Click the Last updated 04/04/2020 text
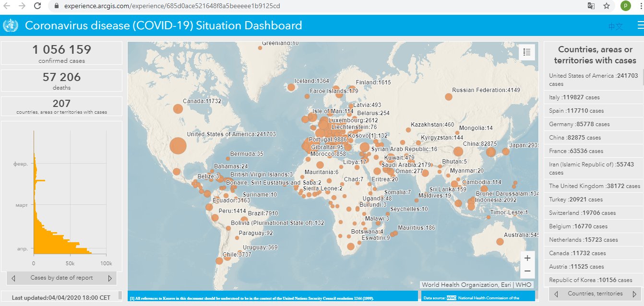This screenshot has width=644, height=306. 61,297
